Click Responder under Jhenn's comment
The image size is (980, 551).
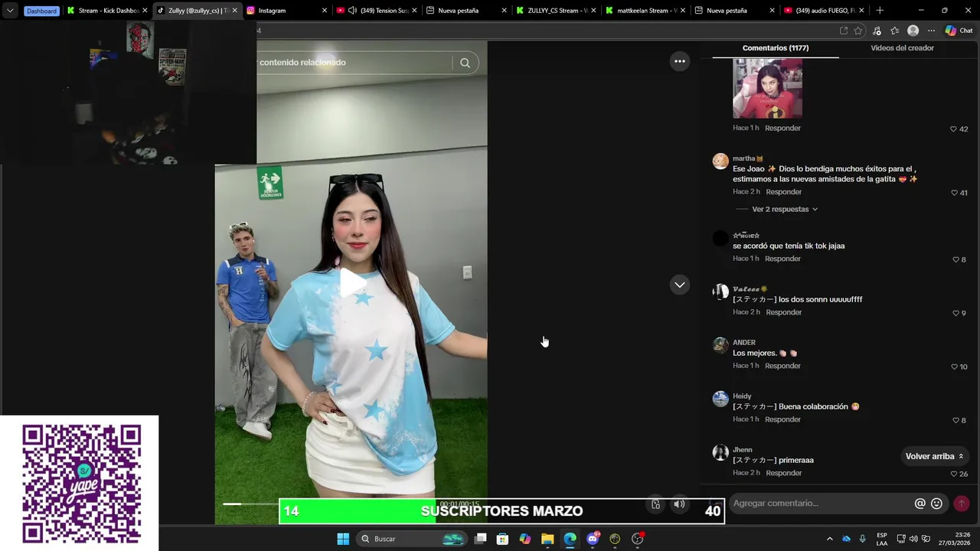783,473
